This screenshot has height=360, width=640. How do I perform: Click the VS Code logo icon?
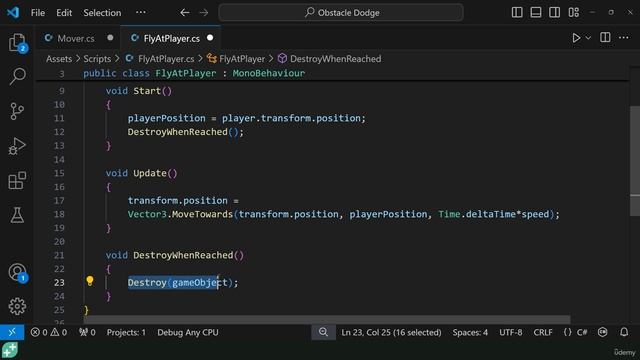pyautogui.click(x=13, y=12)
